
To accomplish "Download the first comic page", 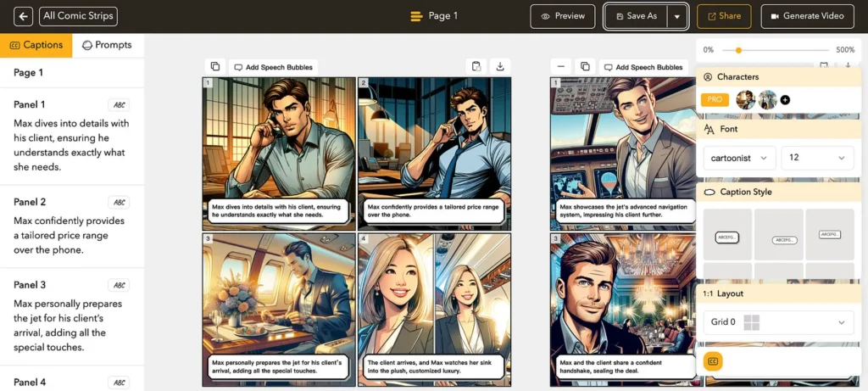I will point(500,67).
